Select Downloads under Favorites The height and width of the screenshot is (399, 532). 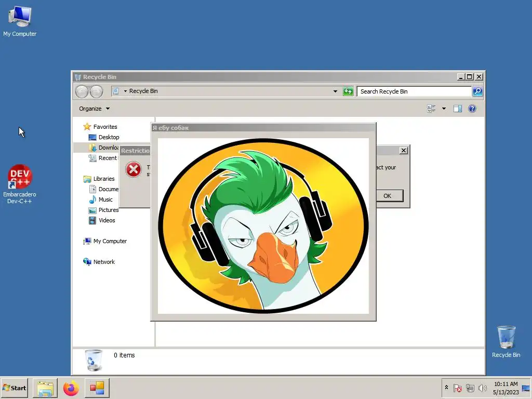(x=104, y=148)
